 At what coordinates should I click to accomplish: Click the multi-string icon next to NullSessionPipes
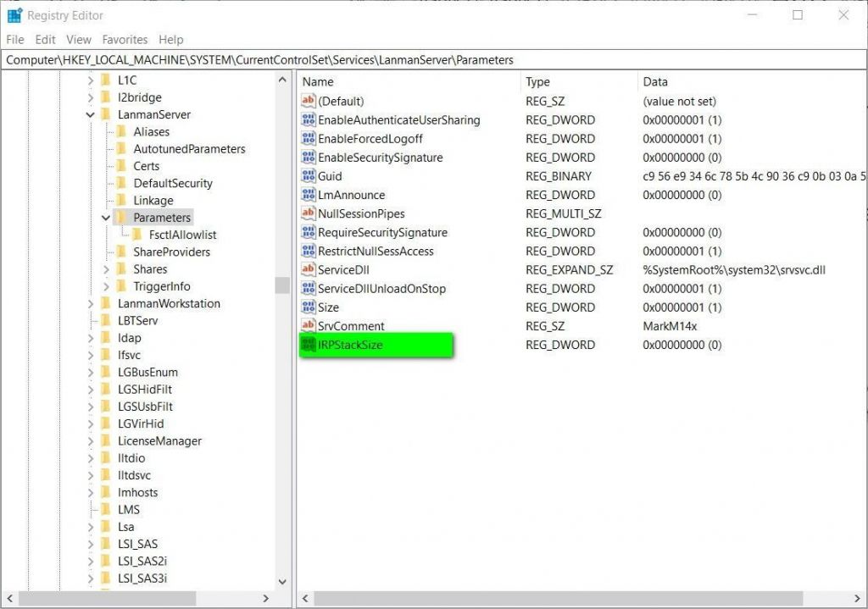point(309,213)
